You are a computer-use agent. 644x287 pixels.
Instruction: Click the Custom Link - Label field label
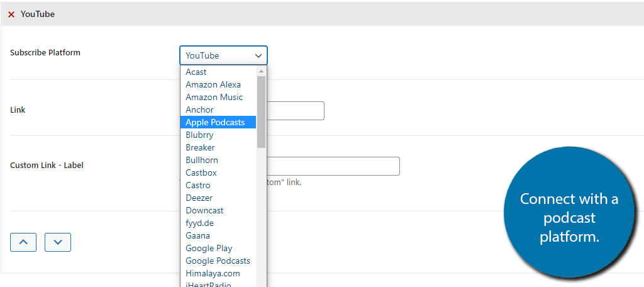pos(47,166)
